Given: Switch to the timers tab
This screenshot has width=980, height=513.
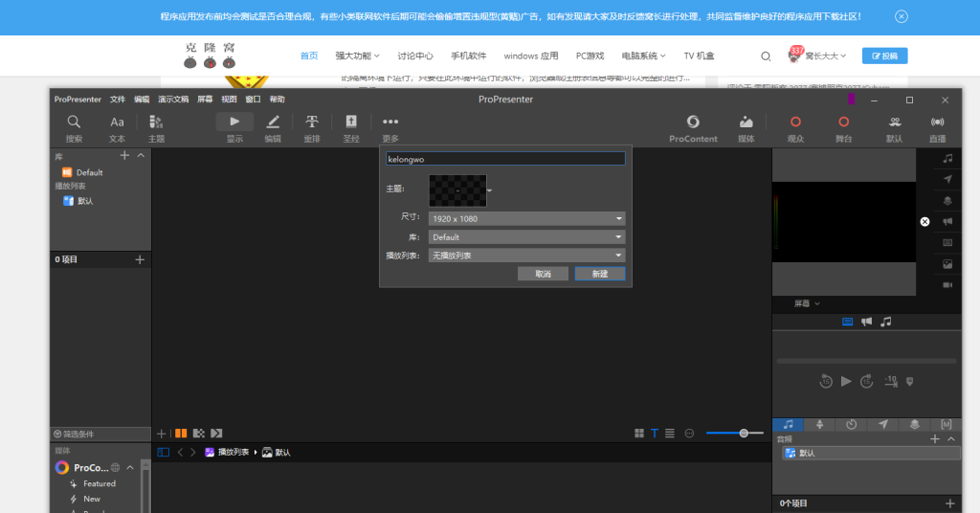Looking at the screenshot, I should point(851,425).
